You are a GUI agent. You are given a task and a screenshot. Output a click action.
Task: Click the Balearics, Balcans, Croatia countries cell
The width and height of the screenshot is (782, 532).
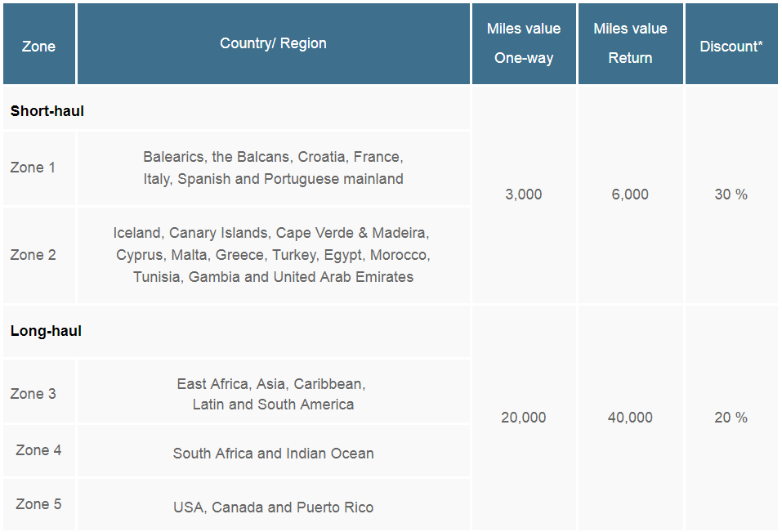point(273,168)
